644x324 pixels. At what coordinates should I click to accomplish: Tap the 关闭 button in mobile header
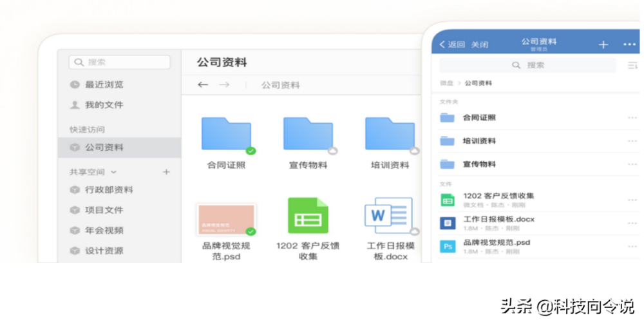pyautogui.click(x=480, y=44)
